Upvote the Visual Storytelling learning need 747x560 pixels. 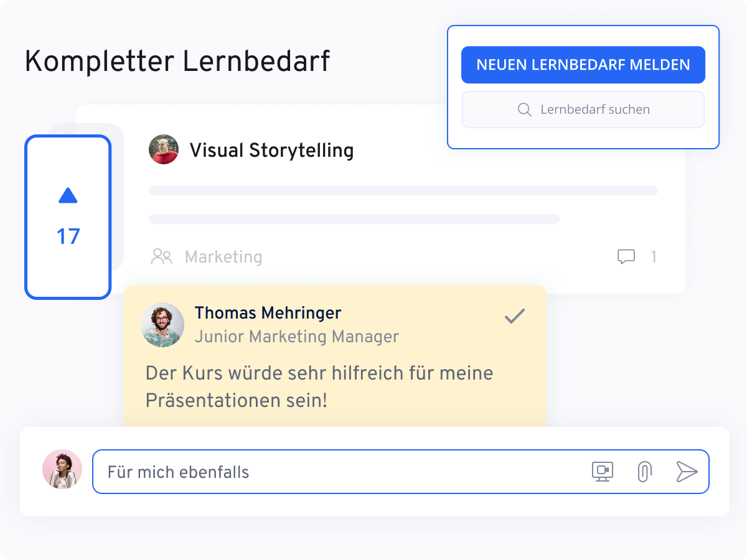68,196
